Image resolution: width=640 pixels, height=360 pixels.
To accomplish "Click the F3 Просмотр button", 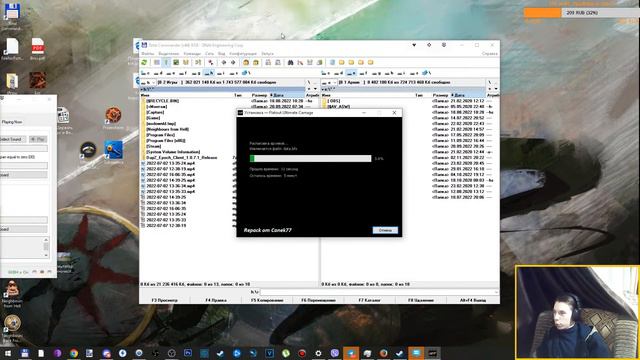I will [x=164, y=300].
